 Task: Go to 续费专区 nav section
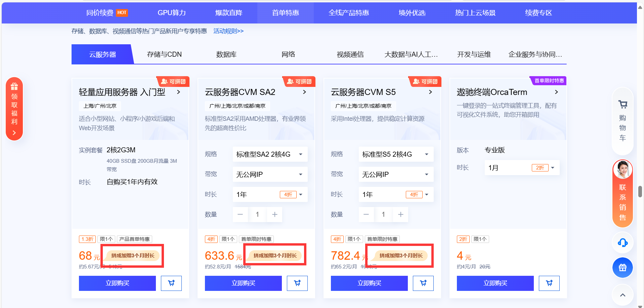(539, 13)
